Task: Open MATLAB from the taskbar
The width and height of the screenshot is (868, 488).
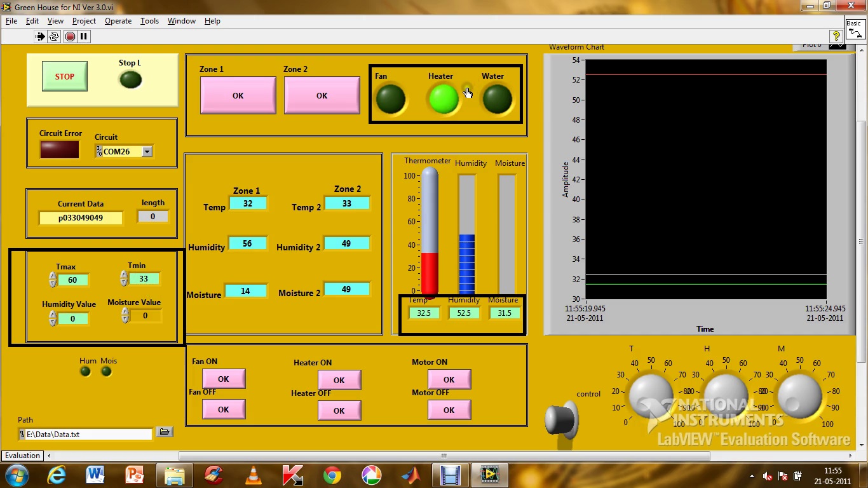Action: coord(411,475)
